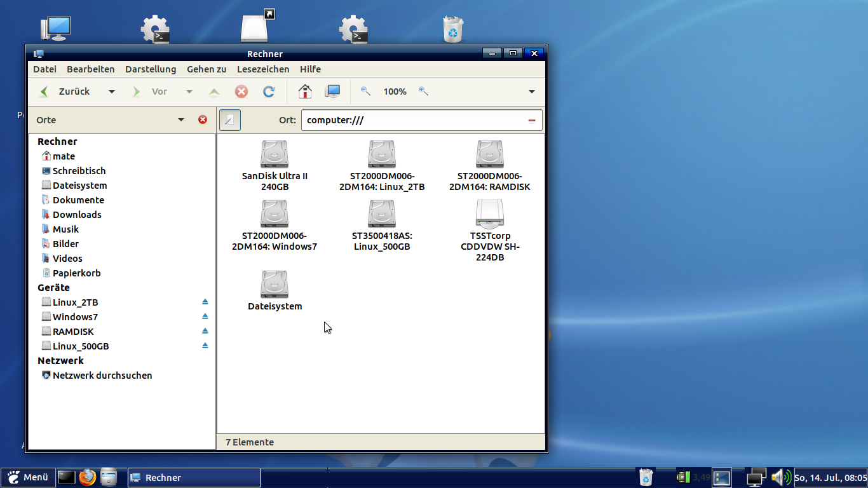Open the Menü button in the panel
868x488 pixels.
tap(27, 477)
